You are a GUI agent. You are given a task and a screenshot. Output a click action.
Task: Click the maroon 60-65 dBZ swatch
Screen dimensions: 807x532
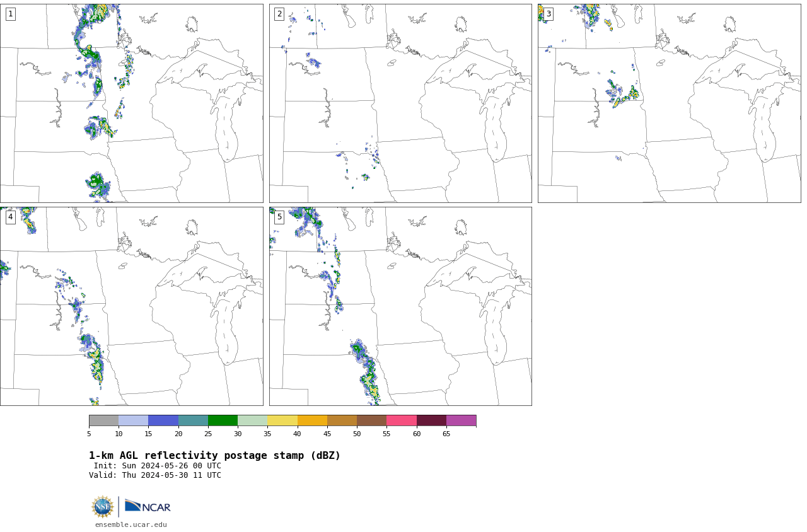[431, 420]
